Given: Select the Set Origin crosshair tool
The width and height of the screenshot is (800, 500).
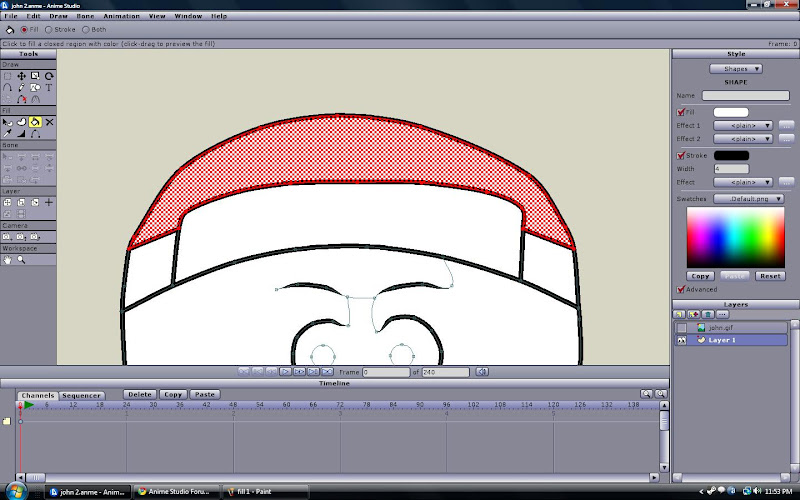Looking at the screenshot, I should point(49,203).
